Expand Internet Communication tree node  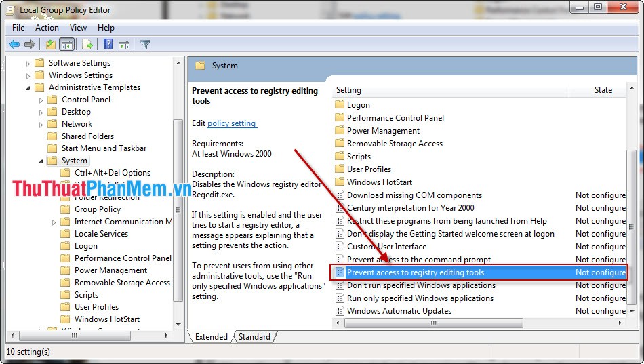54,222
